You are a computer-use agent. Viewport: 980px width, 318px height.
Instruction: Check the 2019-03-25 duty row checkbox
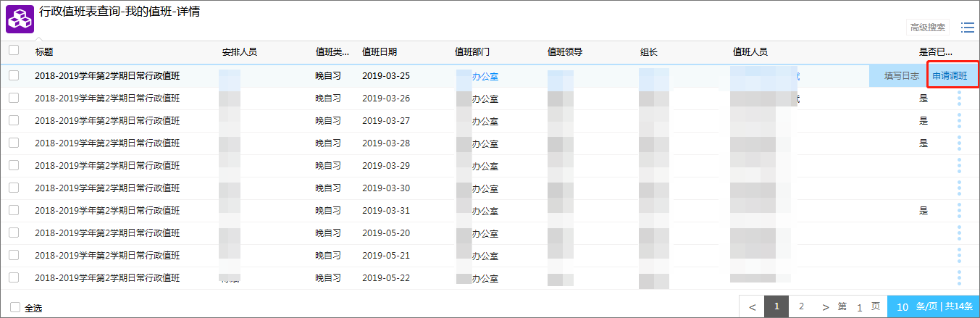[14, 75]
